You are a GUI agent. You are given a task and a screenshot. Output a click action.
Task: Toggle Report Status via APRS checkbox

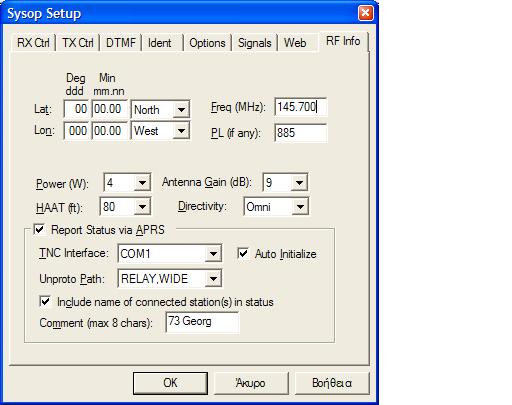pyautogui.click(x=39, y=230)
